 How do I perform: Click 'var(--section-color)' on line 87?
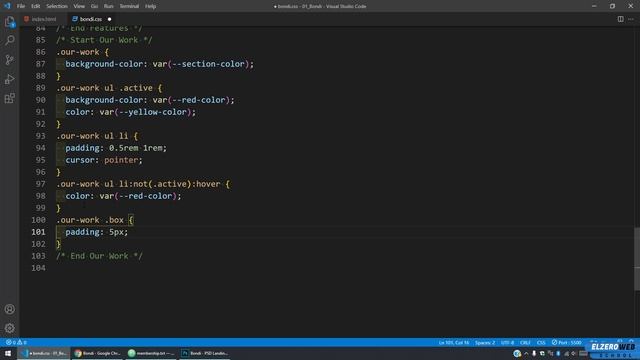coord(201,64)
